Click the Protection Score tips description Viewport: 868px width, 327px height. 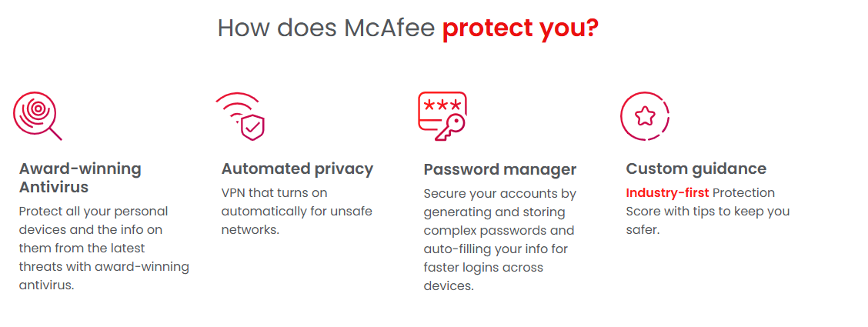click(707, 211)
